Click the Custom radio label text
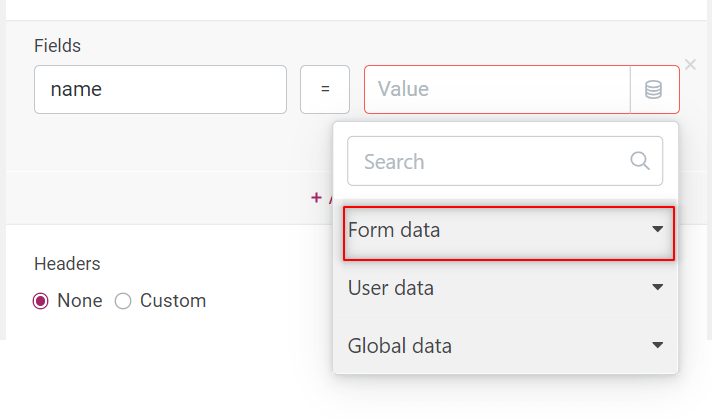Screen dimensions: 712x418 (x=173, y=301)
